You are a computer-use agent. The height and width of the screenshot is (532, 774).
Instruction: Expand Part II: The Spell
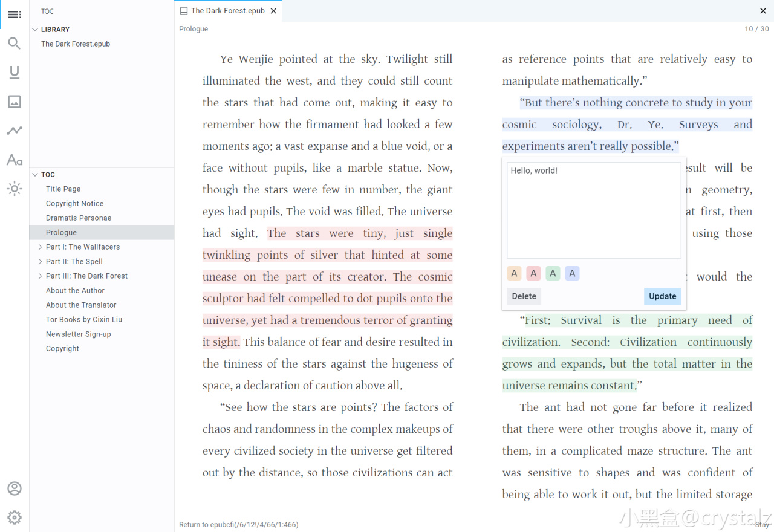[40, 261]
